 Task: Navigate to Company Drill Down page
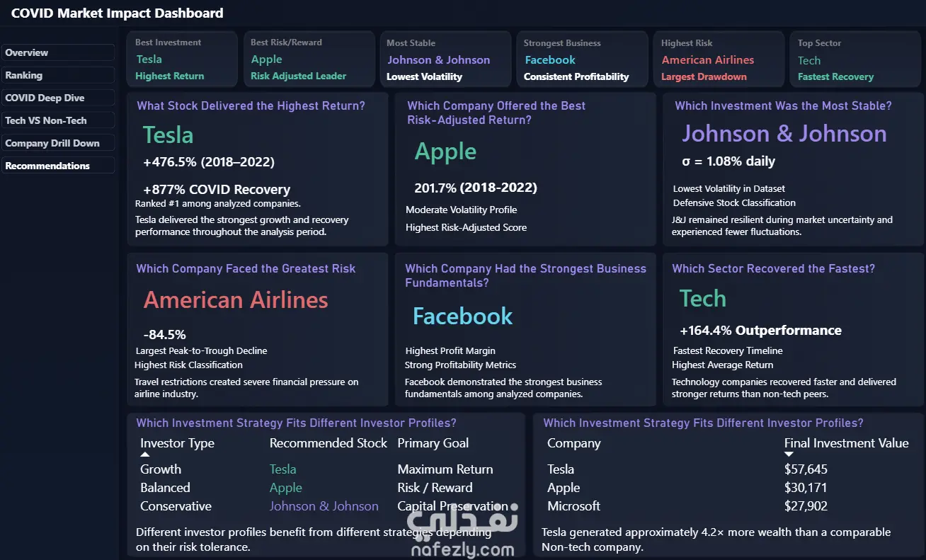[58, 144]
